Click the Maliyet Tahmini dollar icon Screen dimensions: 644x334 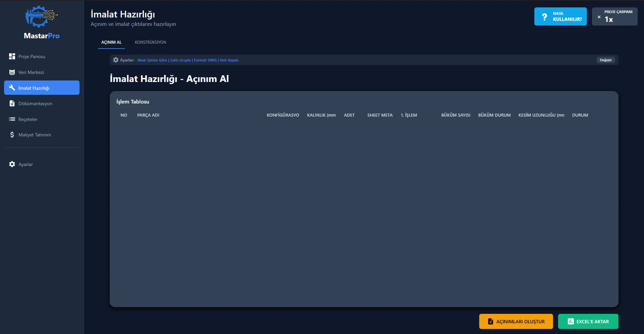[x=12, y=135]
